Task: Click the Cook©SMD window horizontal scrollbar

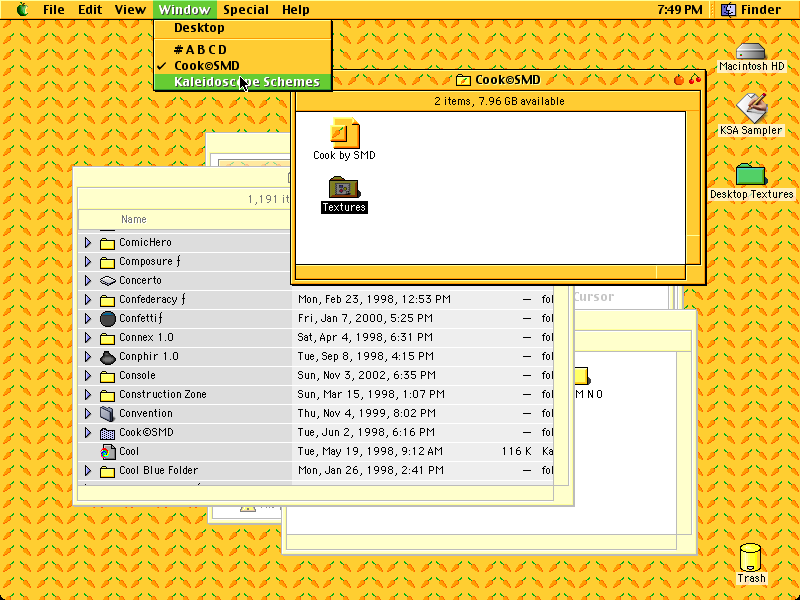Action: [x=490, y=271]
